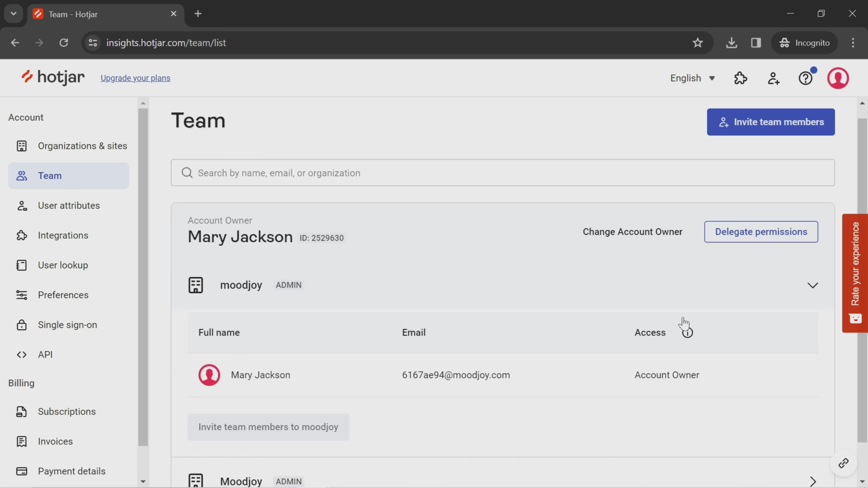Screen dimensions: 868x488
Task: Click Upgrade your plans link
Action: [135, 78]
